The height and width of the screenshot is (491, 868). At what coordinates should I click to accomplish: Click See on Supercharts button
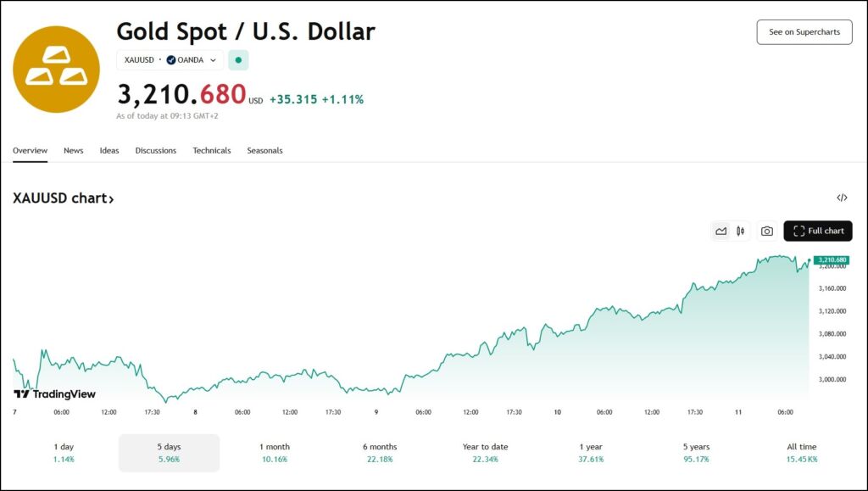pyautogui.click(x=804, y=32)
